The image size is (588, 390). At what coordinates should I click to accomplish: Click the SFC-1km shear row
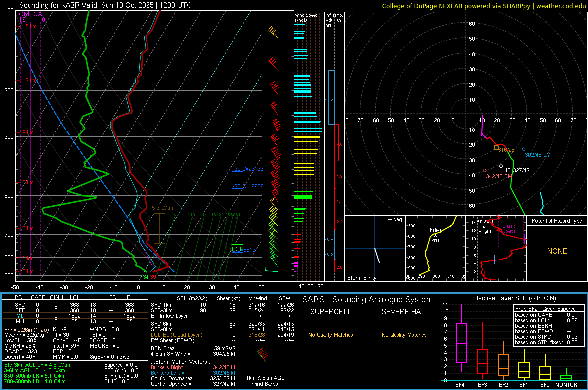(x=222, y=305)
